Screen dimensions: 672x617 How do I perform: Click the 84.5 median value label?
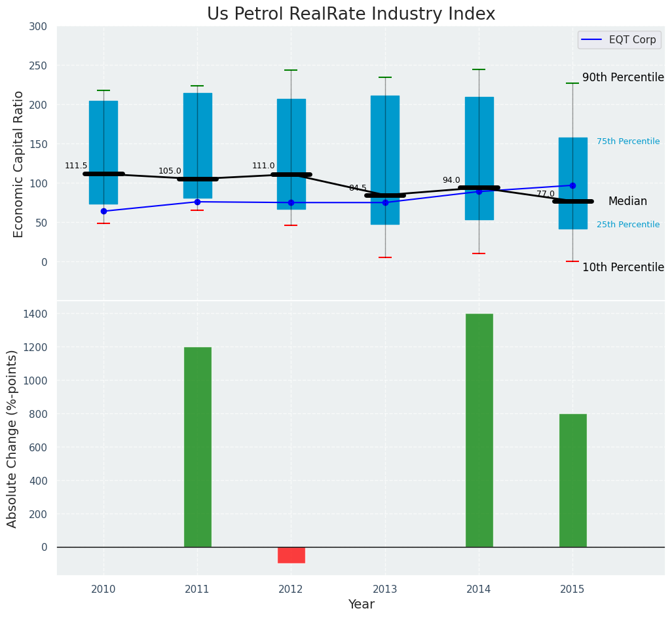tap(358, 188)
